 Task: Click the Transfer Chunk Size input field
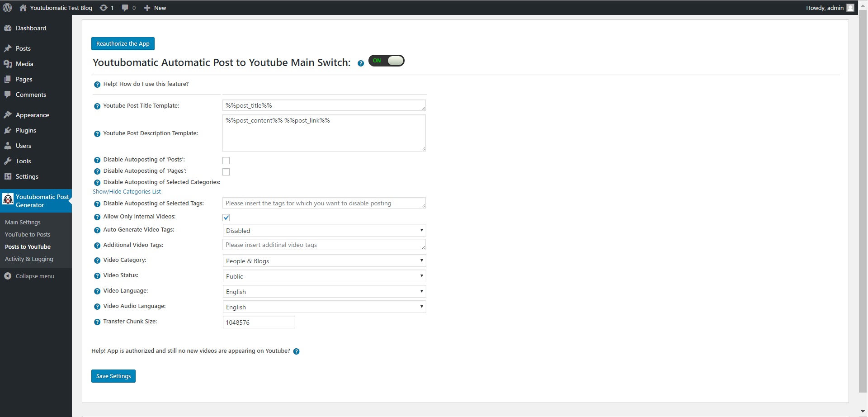(258, 322)
